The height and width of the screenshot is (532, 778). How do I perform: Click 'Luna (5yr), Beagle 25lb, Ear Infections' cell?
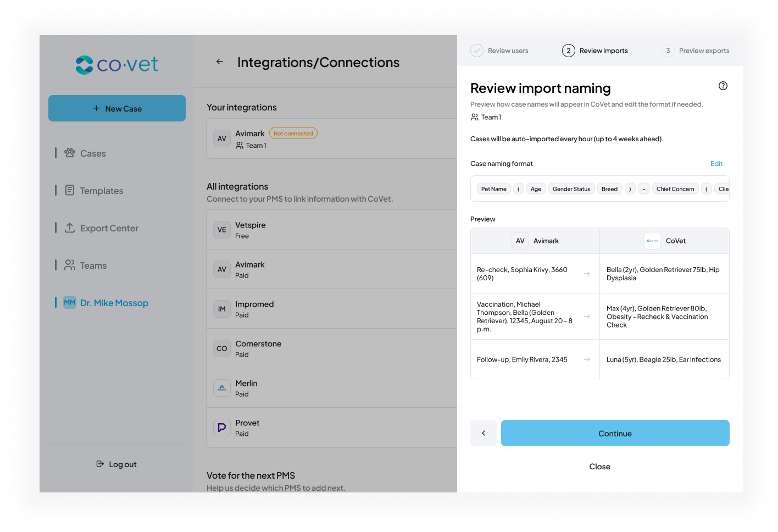(x=664, y=359)
